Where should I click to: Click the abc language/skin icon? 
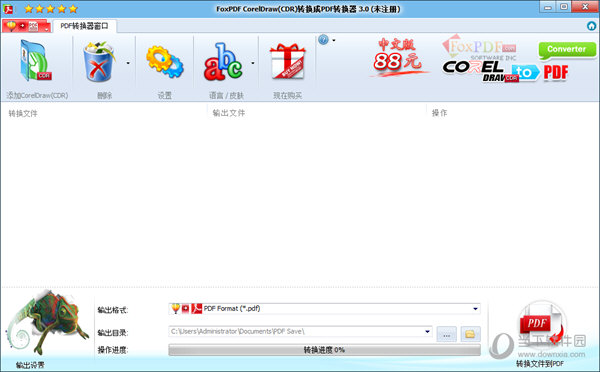click(x=223, y=62)
